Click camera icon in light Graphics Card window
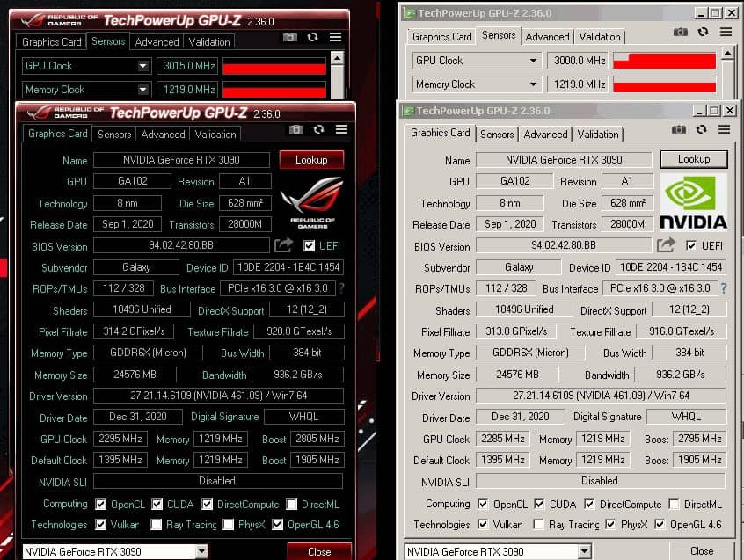 679,129
